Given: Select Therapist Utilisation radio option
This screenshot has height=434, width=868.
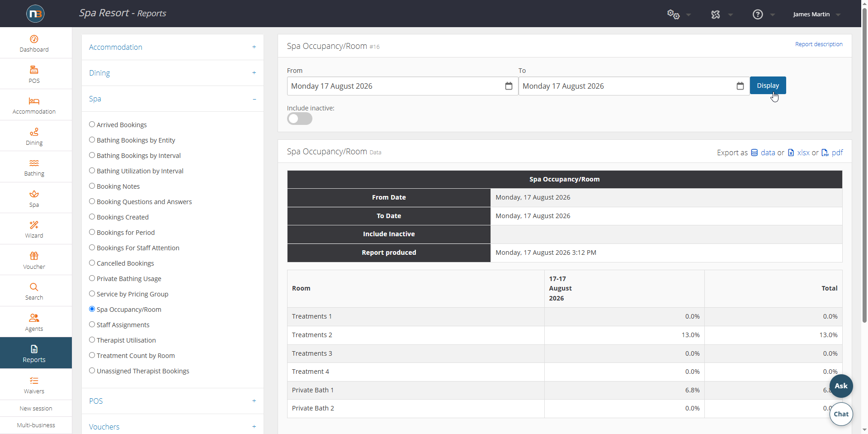Looking at the screenshot, I should tap(92, 340).
